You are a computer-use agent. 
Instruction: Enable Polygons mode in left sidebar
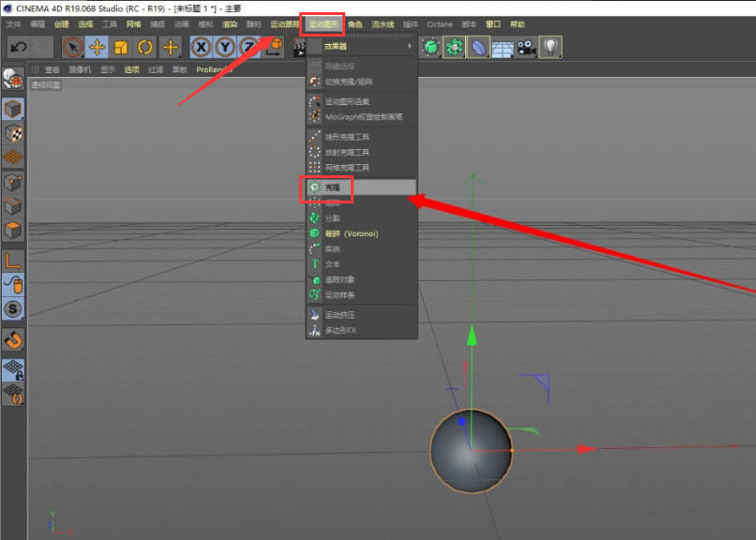[13, 230]
